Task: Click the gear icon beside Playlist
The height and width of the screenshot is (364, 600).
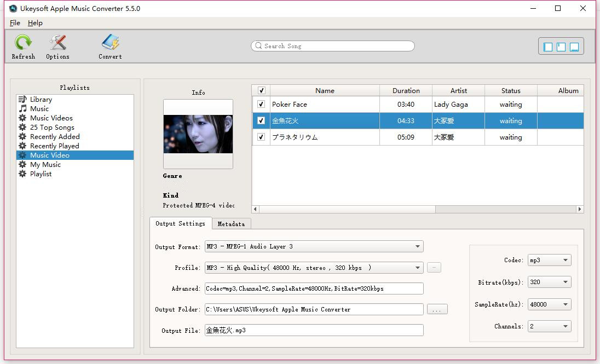Action: click(22, 174)
